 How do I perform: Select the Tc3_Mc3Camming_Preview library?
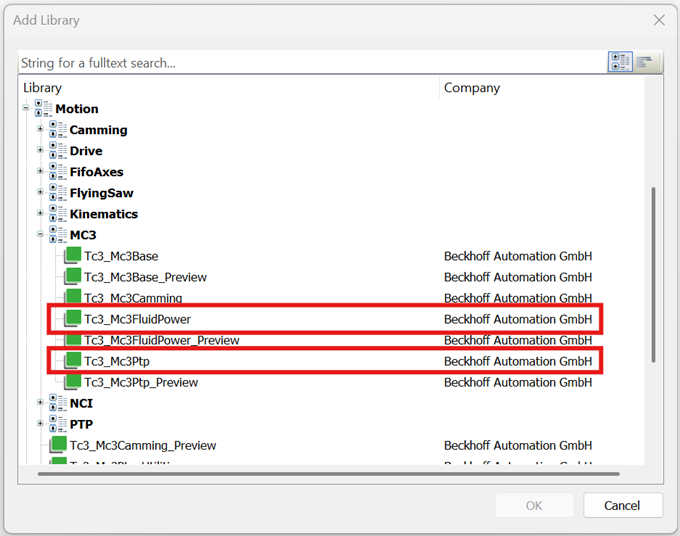[x=143, y=445]
